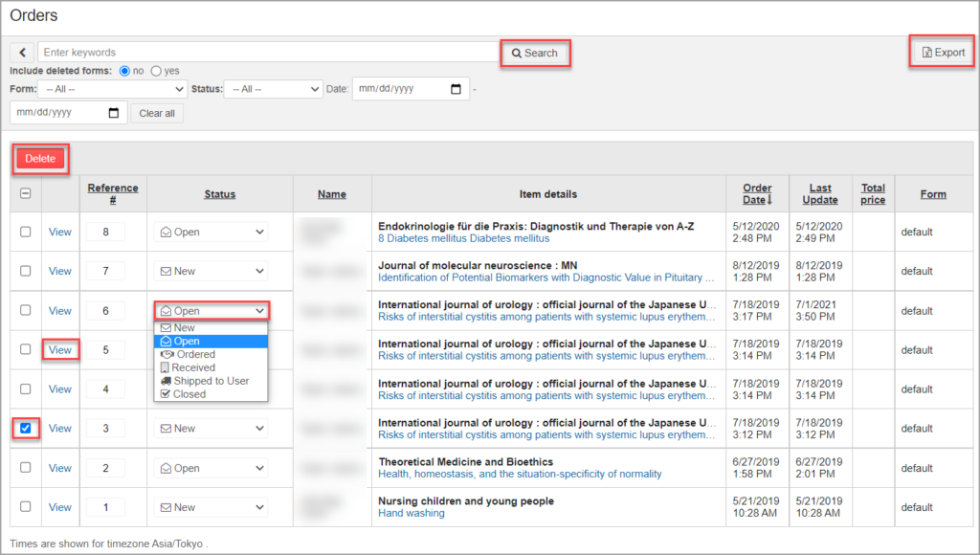The image size is (980, 555).
Task: Choose Shipped to User status option
Action: coord(212,381)
